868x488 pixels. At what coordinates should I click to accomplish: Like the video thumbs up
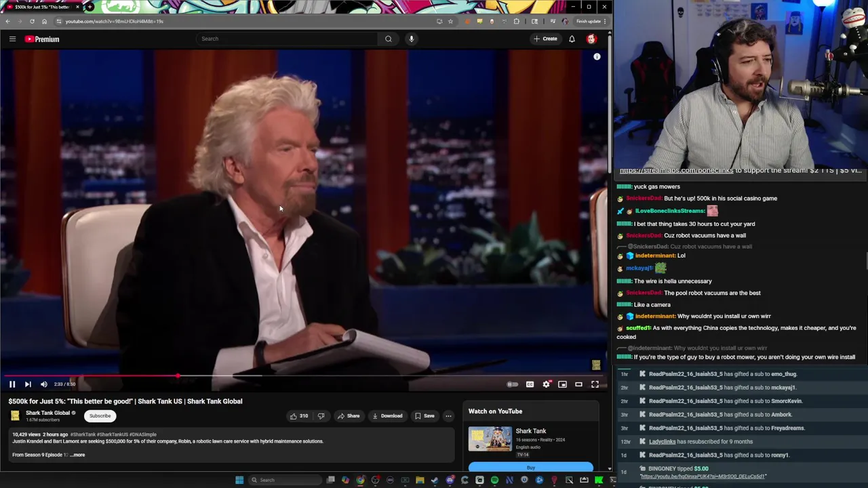(299, 416)
